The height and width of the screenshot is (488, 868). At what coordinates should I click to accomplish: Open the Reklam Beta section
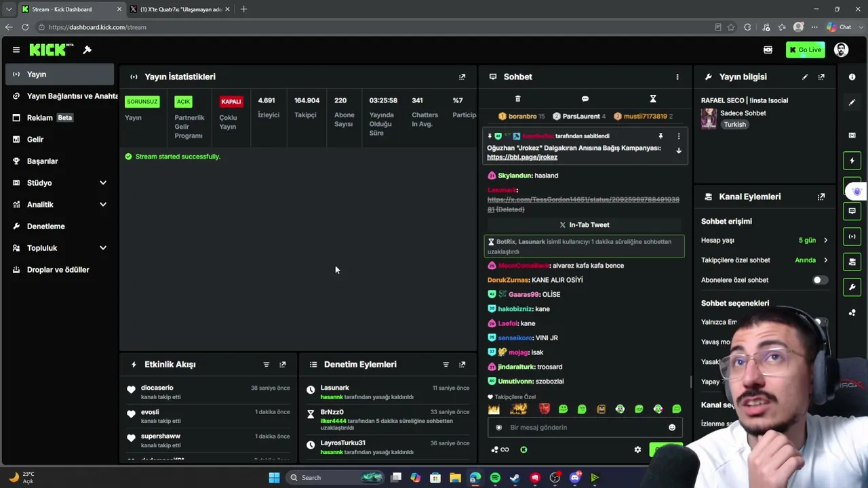click(60, 117)
